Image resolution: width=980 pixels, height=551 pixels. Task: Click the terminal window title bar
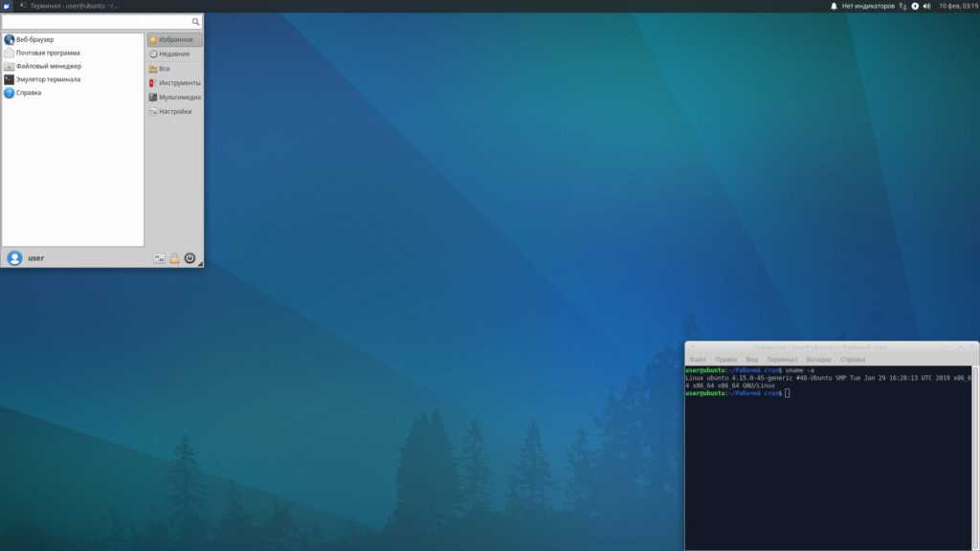click(832, 347)
